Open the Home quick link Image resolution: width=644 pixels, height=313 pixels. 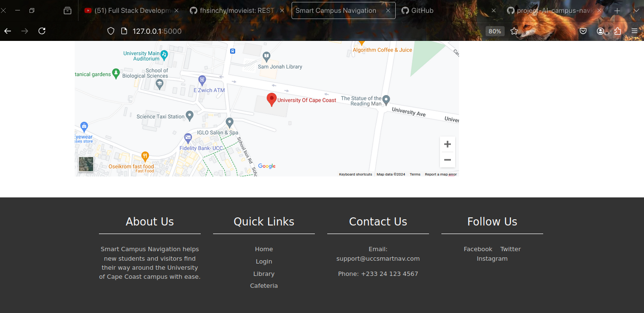[x=264, y=249]
